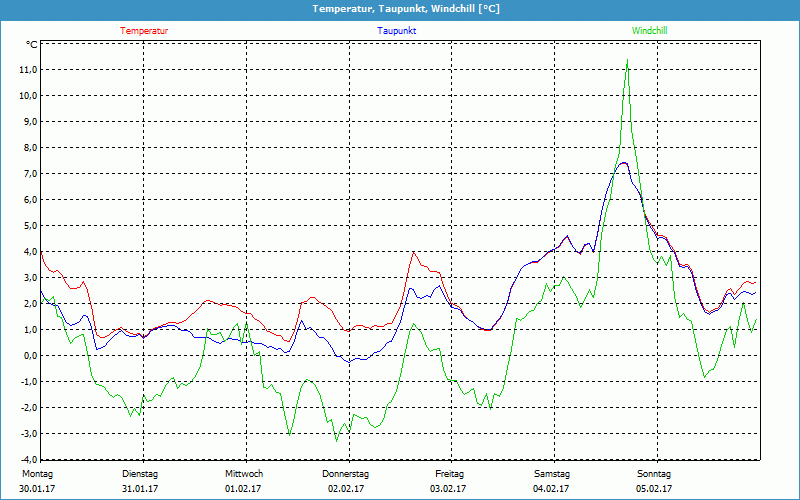Click the -4,0 y-axis value
800x500 pixels.
[x=27, y=460]
